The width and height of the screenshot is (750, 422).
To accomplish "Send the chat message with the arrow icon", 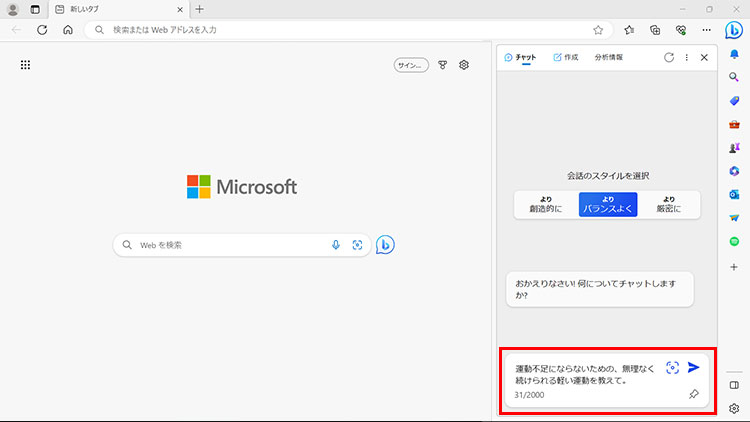I will (x=693, y=367).
